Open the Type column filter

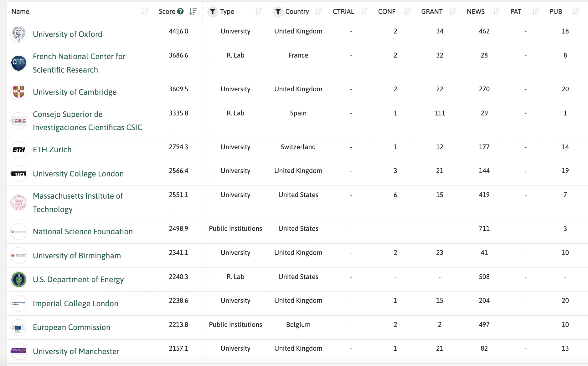213,12
